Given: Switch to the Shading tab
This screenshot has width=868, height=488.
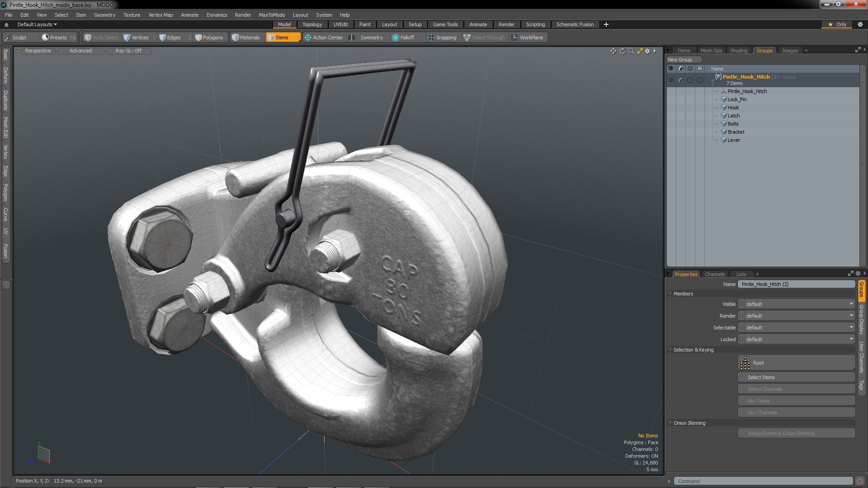Looking at the screenshot, I should pos(738,50).
